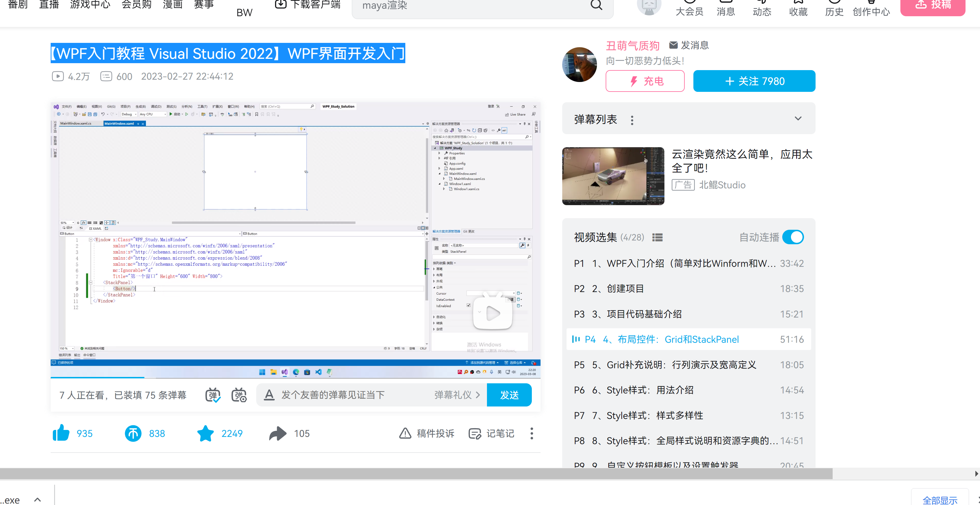Screen dimensions: 980x505
Task: Click the 关注 7980 follow button
Action: click(754, 81)
